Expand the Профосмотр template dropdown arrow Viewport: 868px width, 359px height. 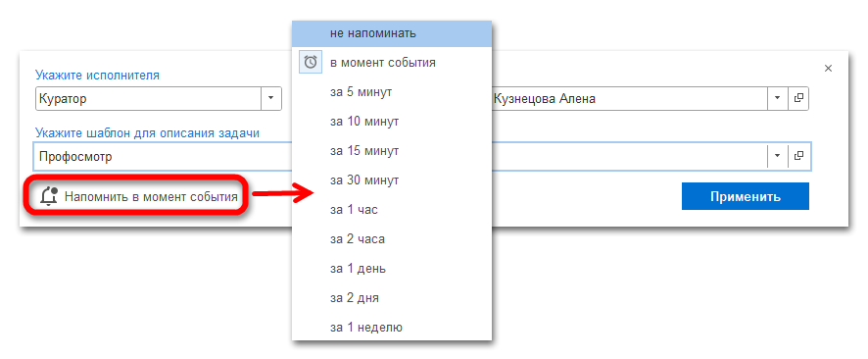tap(777, 156)
